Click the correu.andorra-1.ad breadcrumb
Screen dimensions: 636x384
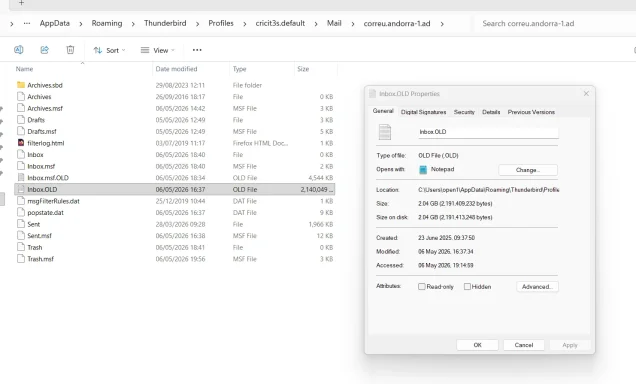(x=397, y=24)
